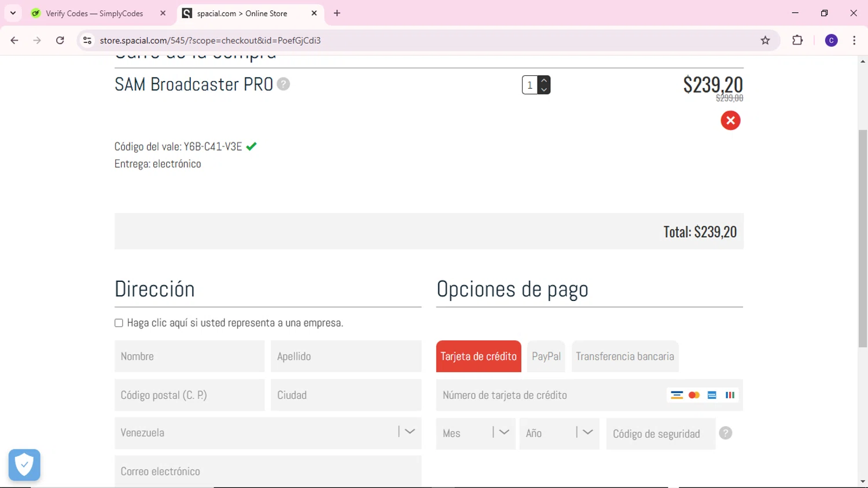
Task: Restore down the browser window
Action: pyautogui.click(x=825, y=13)
